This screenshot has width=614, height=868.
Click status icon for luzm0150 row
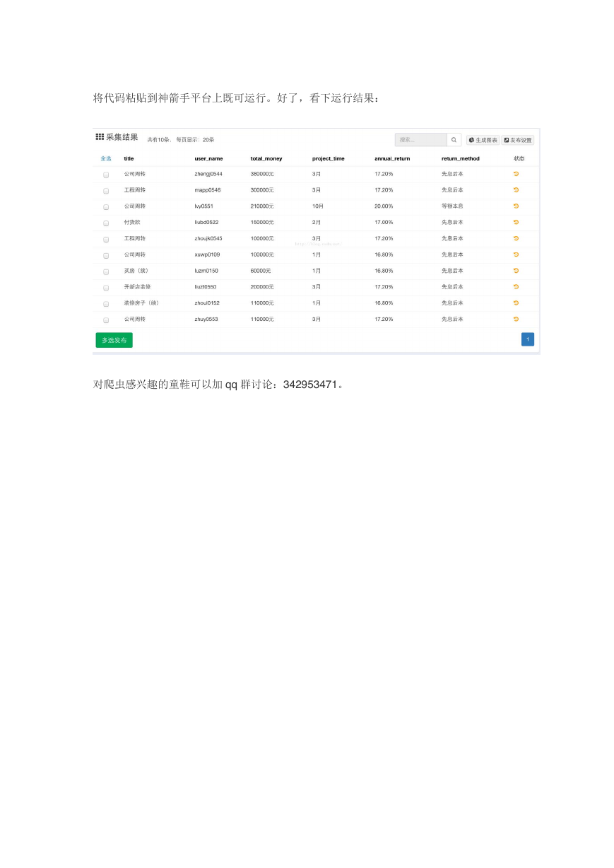point(516,271)
